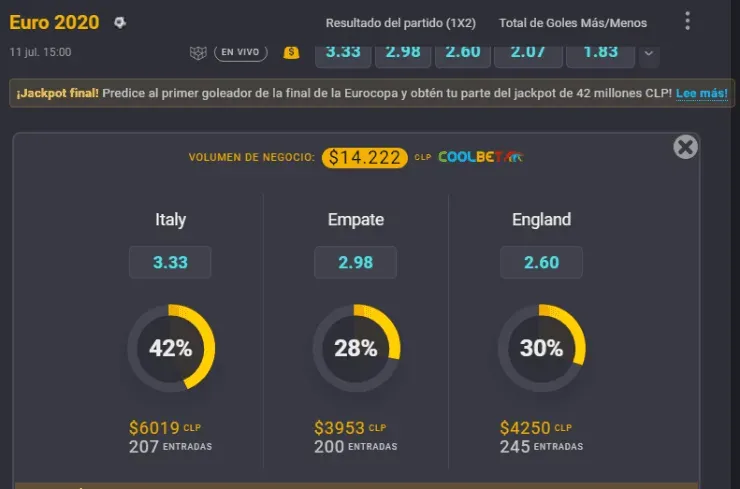Click the Italy 42% donut chart
Viewport: 740px width, 489px height.
pyautogui.click(x=170, y=348)
